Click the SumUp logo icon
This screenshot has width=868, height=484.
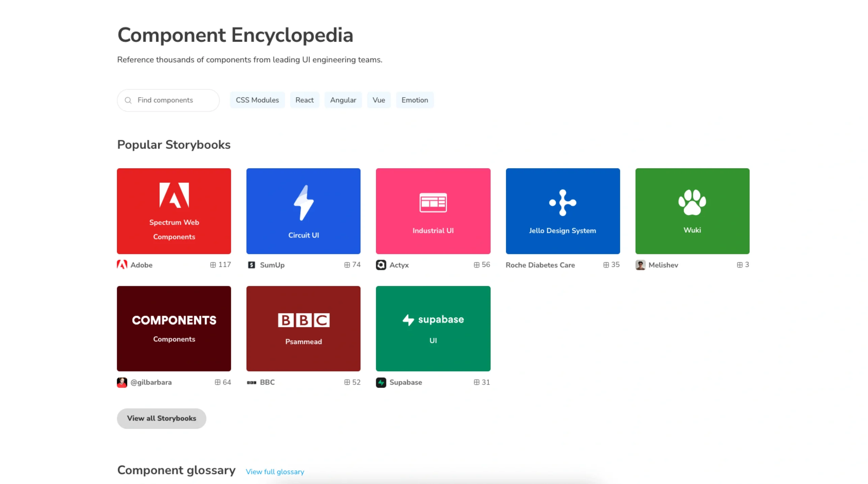251,265
